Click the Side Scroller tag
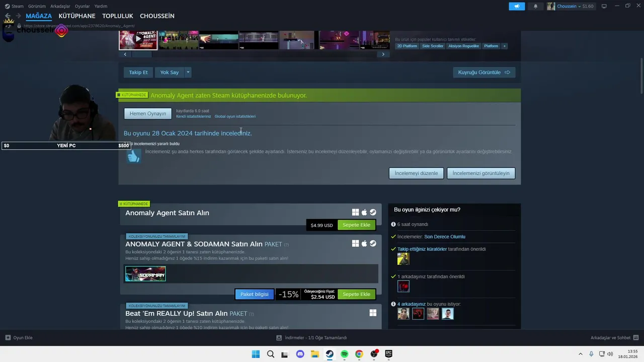Image resolution: width=644 pixels, height=362 pixels. (433, 46)
